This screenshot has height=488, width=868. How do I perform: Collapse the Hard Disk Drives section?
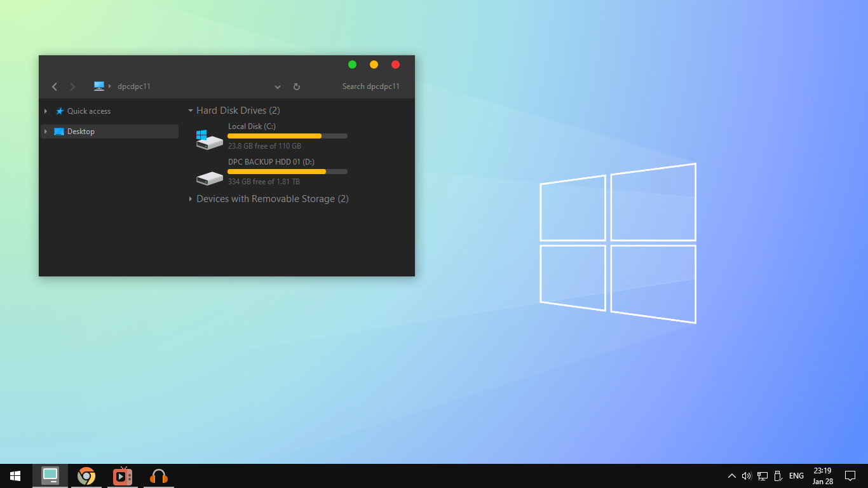pyautogui.click(x=190, y=110)
